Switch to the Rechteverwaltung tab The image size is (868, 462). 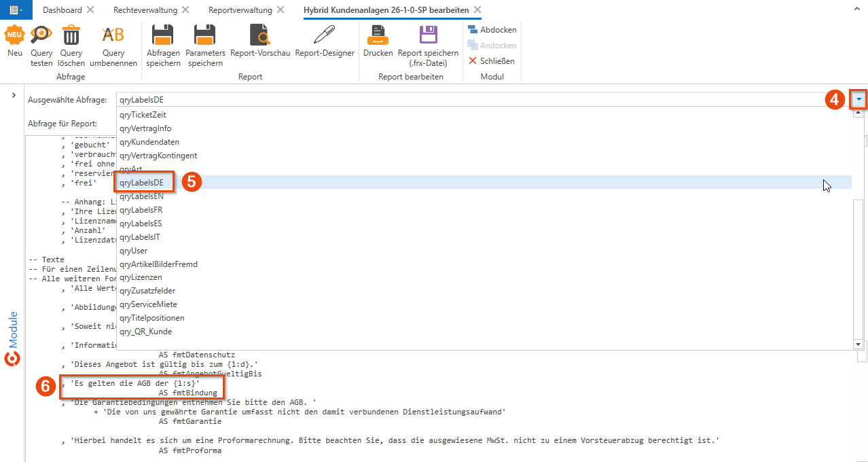coord(145,10)
